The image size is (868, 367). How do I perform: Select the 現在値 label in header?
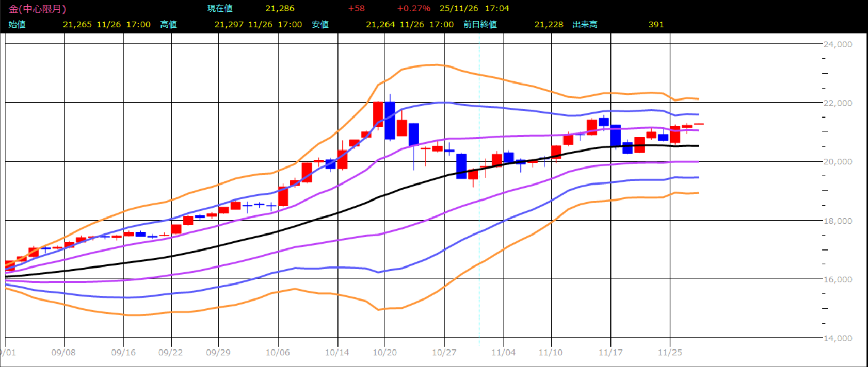(219, 9)
